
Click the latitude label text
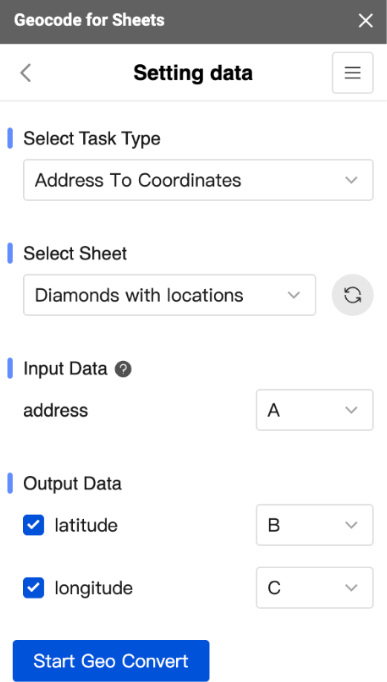pos(86,525)
